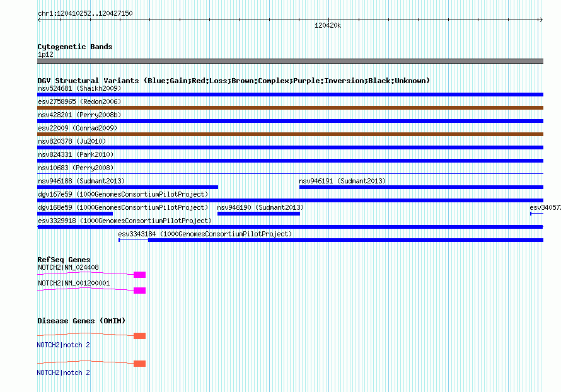Open the dgv167e59 variant label

point(123,194)
